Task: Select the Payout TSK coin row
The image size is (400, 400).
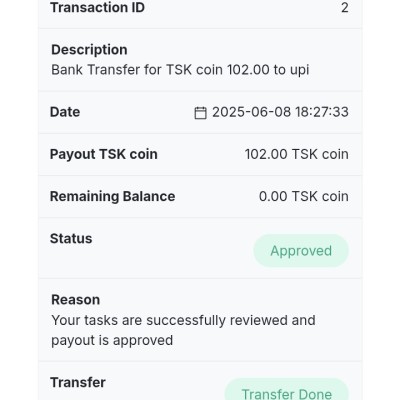Action: 200,154
